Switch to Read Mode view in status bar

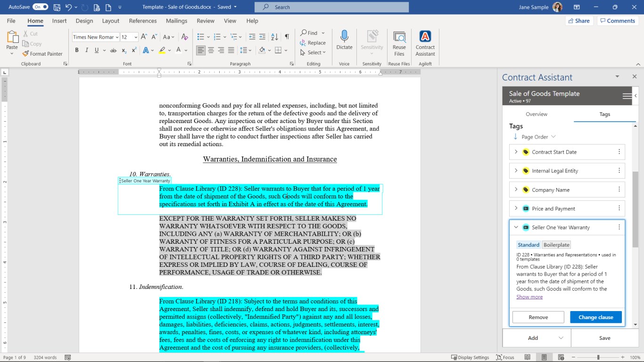point(528,357)
